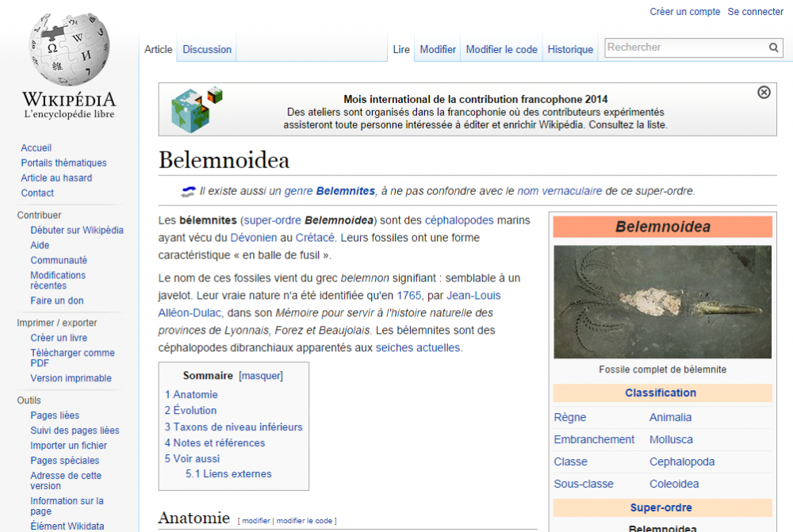Open Modifications récentes
Screen dimensions: 793x532
click(58, 280)
